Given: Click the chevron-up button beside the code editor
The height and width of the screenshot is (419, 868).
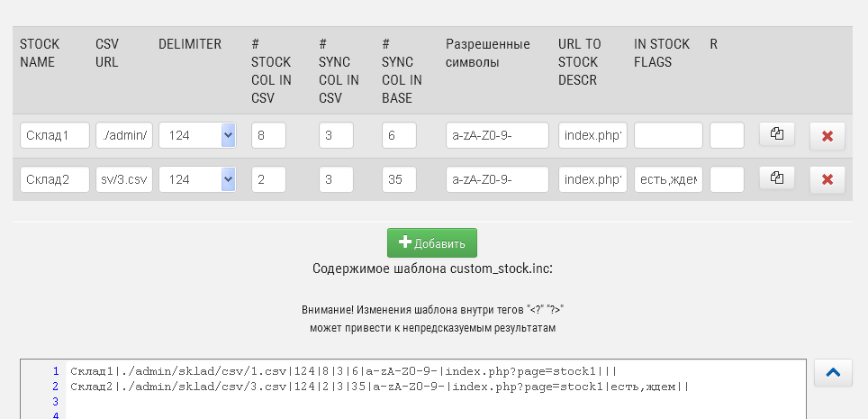Looking at the screenshot, I should tap(833, 372).
